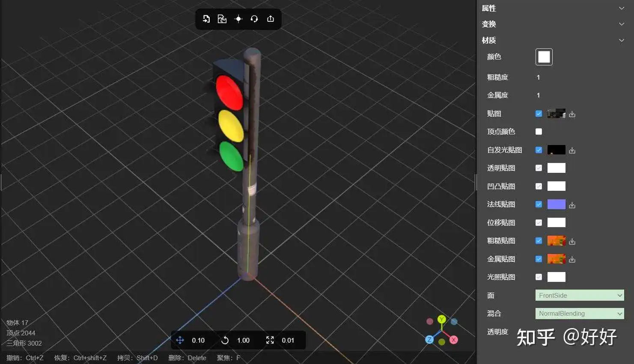This screenshot has height=364, width=634.
Task: Click the white 凹凸贴图 thumbnail
Action: pyautogui.click(x=557, y=186)
